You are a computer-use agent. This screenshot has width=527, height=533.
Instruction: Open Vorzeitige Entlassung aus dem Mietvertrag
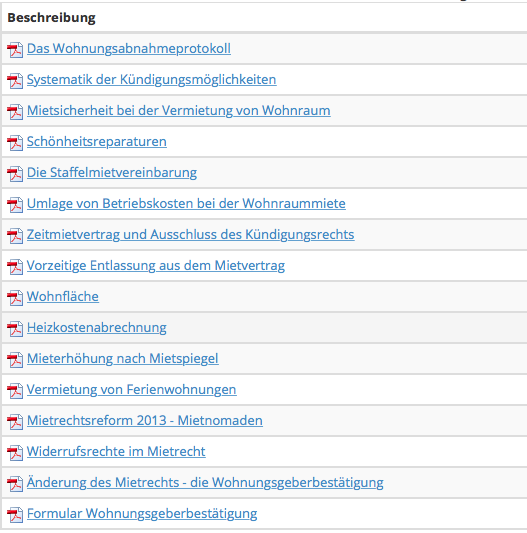[156, 266]
